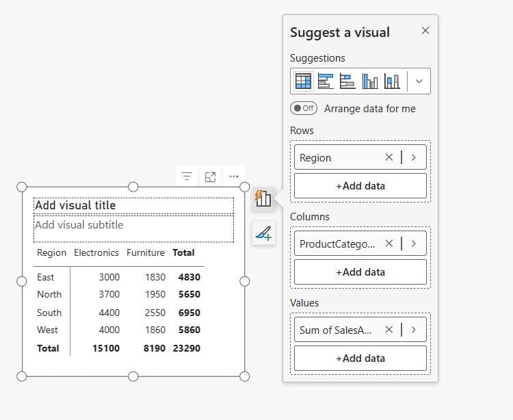513x420 pixels.
Task: Select the East row label
Action: 45,277
